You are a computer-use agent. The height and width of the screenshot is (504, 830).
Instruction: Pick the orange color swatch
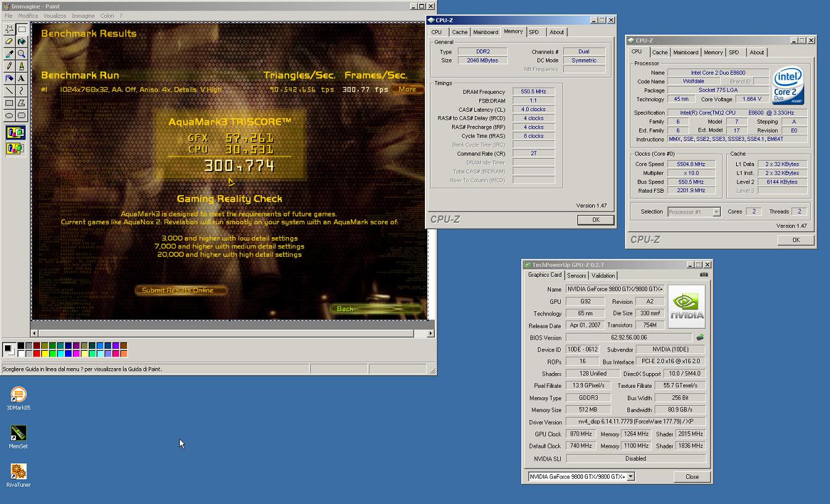coord(124,353)
